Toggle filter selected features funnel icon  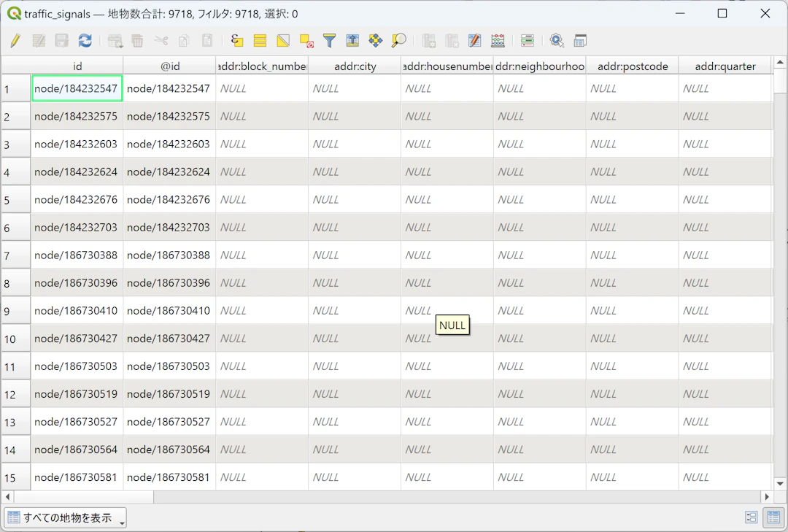click(x=329, y=41)
